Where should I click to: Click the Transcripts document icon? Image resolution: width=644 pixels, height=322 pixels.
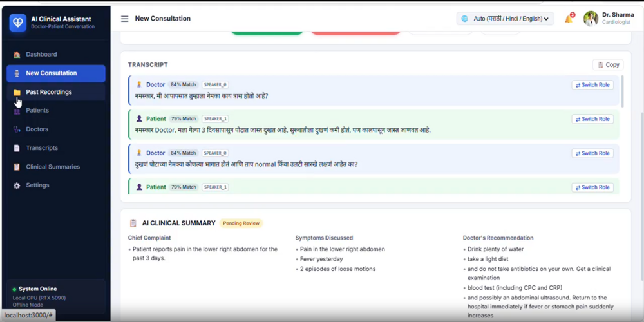click(17, 148)
